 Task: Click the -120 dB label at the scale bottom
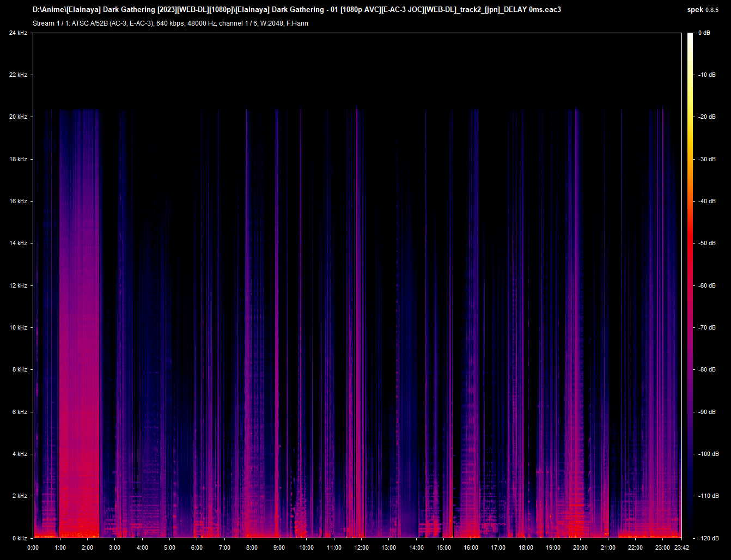coord(709,538)
